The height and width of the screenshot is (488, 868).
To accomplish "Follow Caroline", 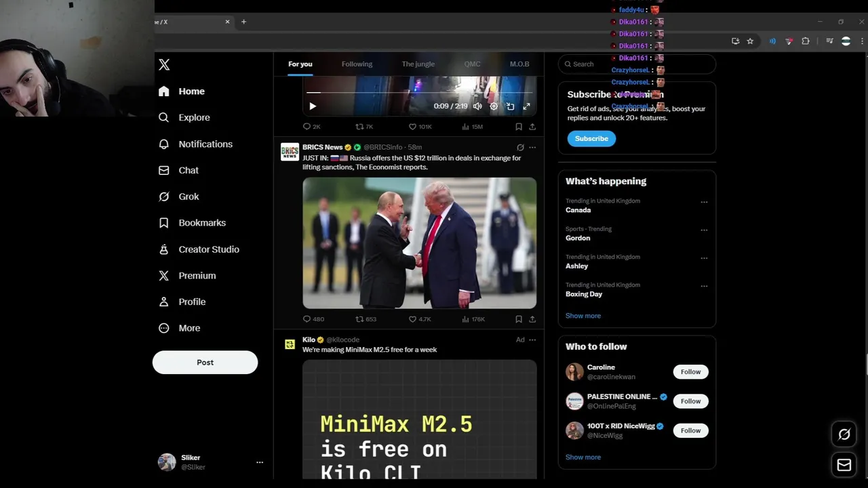I will click(x=690, y=371).
